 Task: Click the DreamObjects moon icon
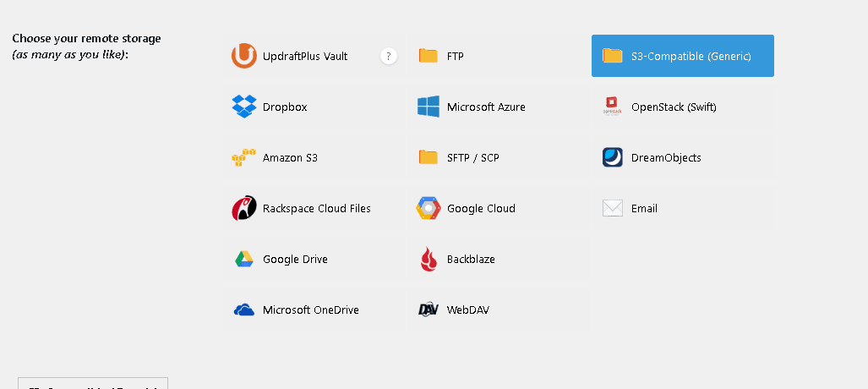tap(613, 157)
